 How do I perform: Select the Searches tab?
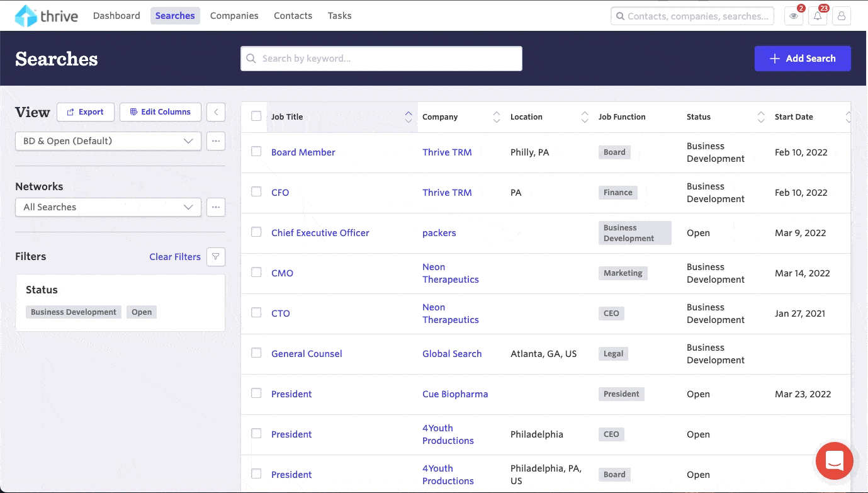pyautogui.click(x=175, y=16)
